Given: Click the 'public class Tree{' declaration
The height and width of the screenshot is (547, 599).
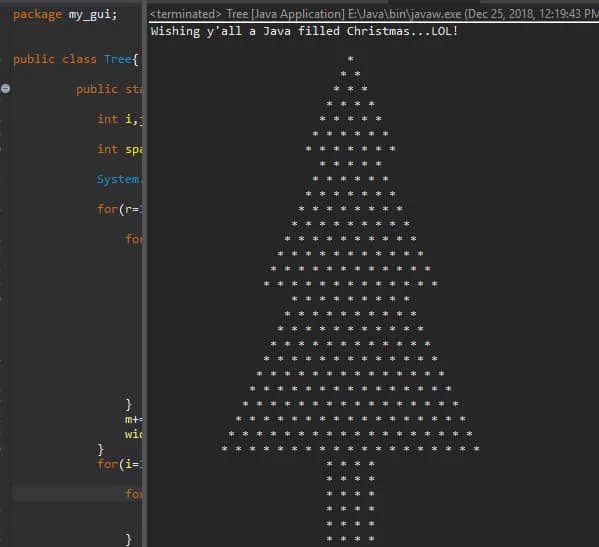Looking at the screenshot, I should (76, 60).
